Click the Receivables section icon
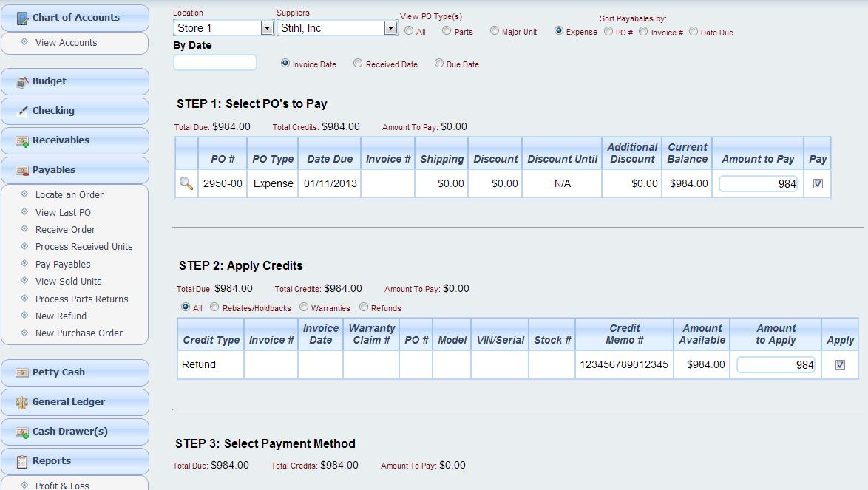Viewport: 868px width, 490px height. (x=21, y=140)
